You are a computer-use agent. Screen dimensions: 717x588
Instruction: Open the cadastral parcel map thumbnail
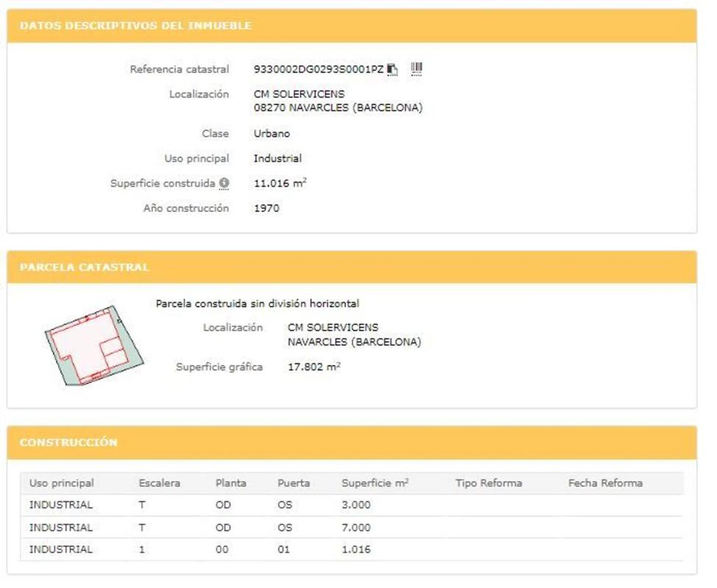[93, 345]
